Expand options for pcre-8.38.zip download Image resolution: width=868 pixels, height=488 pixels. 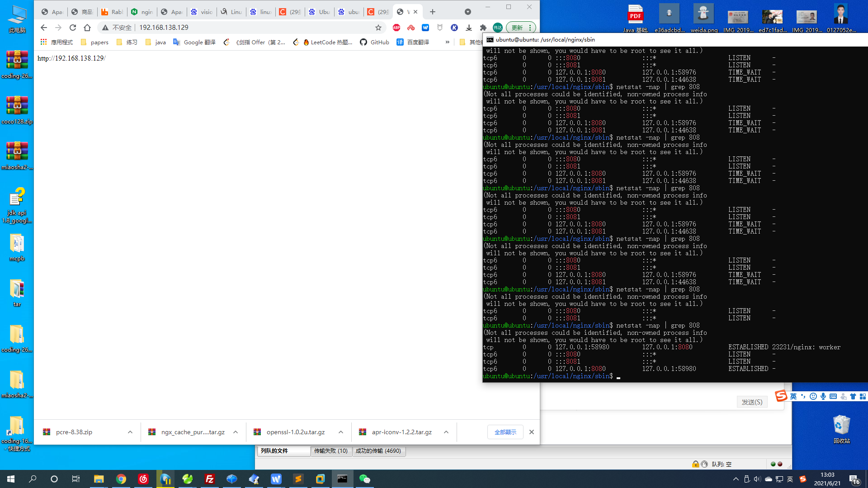coord(130,432)
